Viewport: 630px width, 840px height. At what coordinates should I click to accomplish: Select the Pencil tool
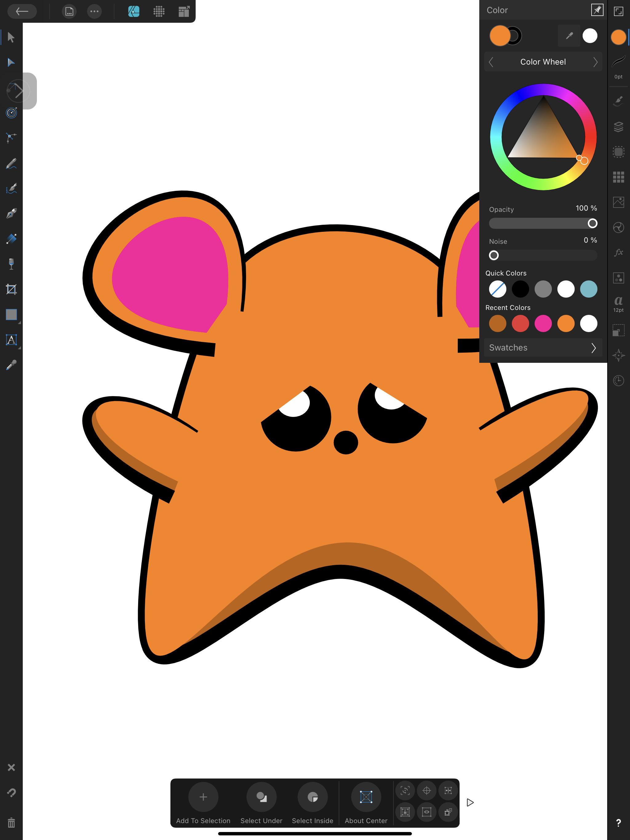pyautogui.click(x=11, y=164)
